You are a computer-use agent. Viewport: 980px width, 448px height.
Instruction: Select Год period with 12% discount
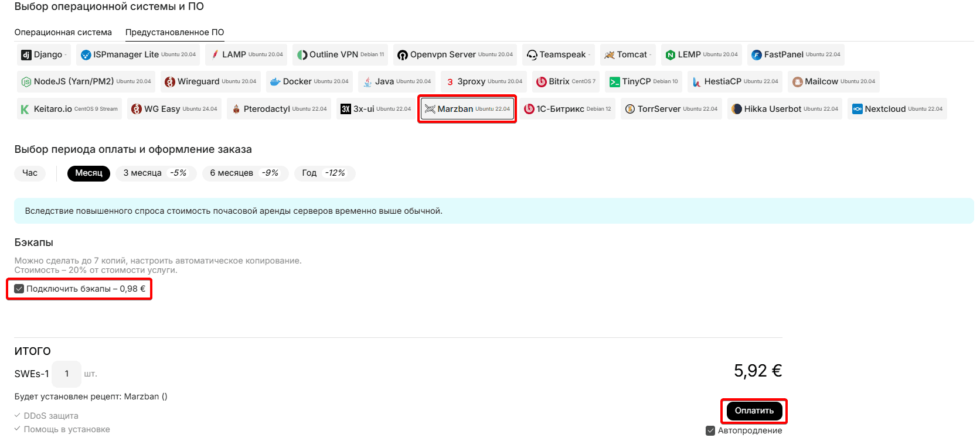tap(324, 173)
